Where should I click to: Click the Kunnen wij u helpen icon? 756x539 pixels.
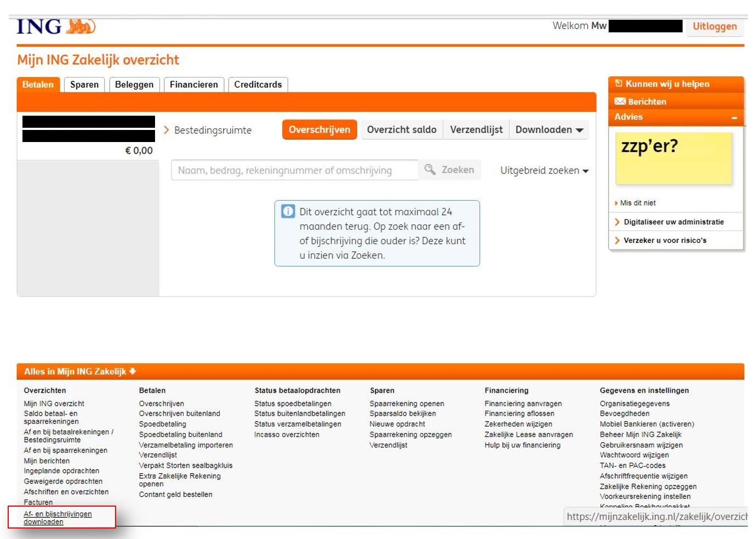click(x=618, y=84)
